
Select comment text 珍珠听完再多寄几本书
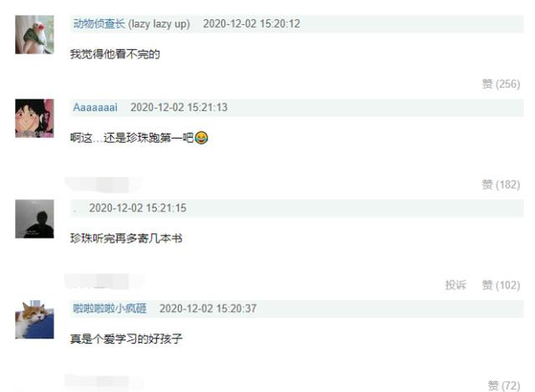point(126,238)
